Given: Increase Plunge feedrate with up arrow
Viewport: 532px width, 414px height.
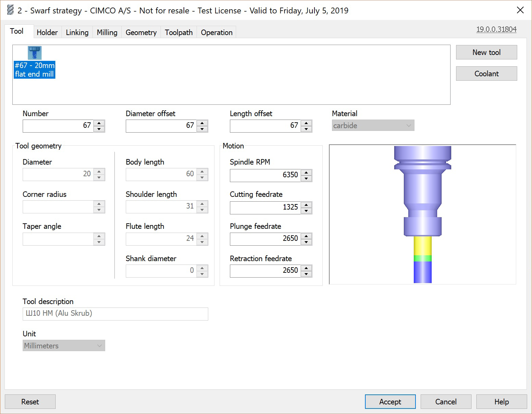Looking at the screenshot, I should click(306, 236).
